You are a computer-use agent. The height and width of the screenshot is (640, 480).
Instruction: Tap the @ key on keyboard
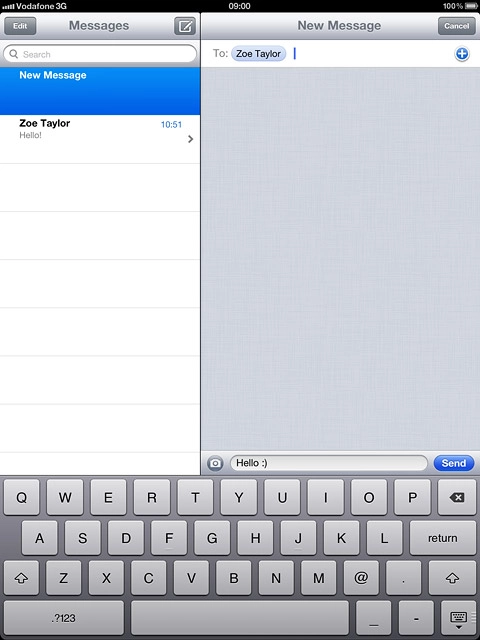(361, 578)
